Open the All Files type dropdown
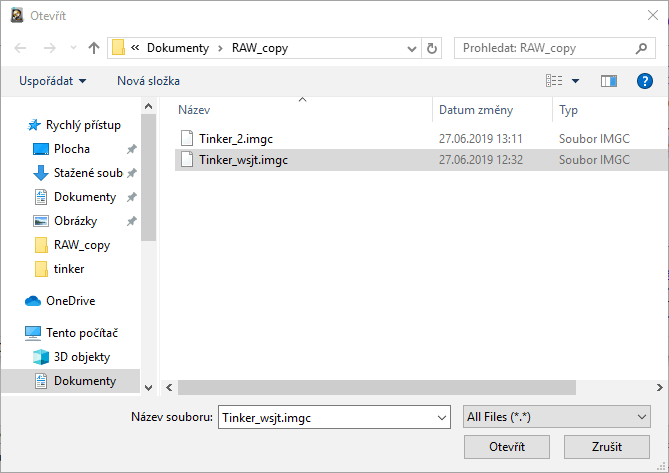669x473 pixels. (557, 417)
